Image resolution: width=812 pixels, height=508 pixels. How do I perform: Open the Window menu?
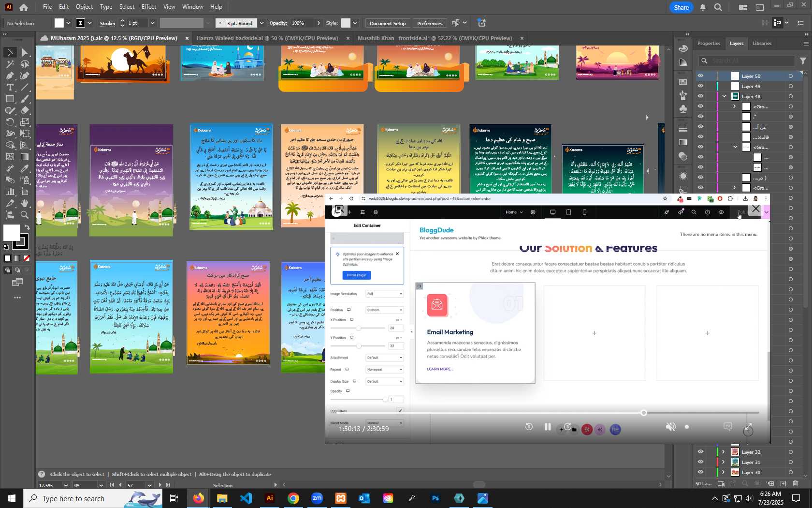[192, 7]
